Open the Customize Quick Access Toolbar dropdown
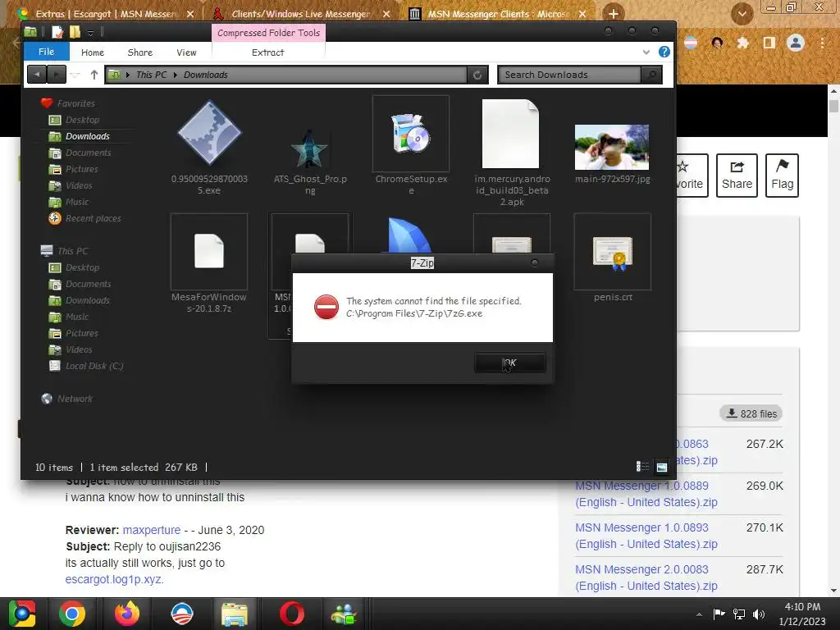 90,33
